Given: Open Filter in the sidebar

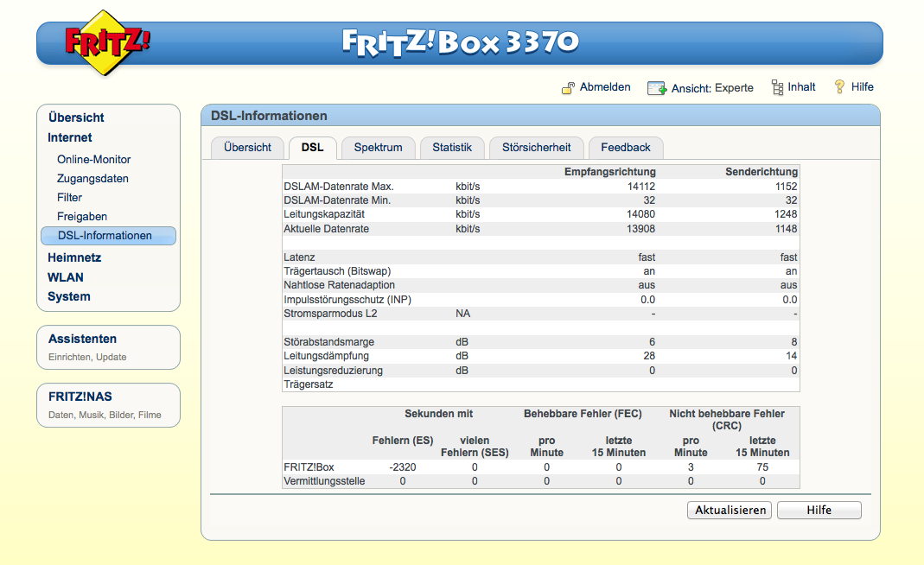Looking at the screenshot, I should (x=69, y=197).
